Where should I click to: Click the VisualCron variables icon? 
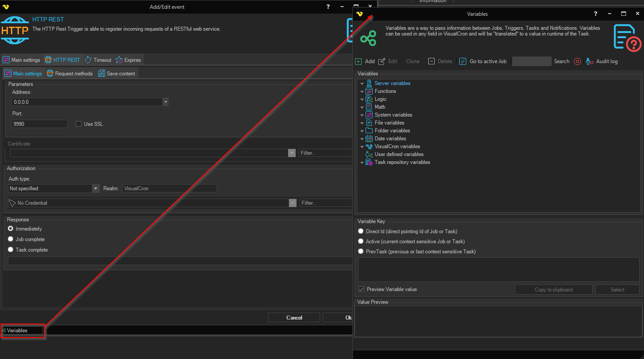pos(369,146)
